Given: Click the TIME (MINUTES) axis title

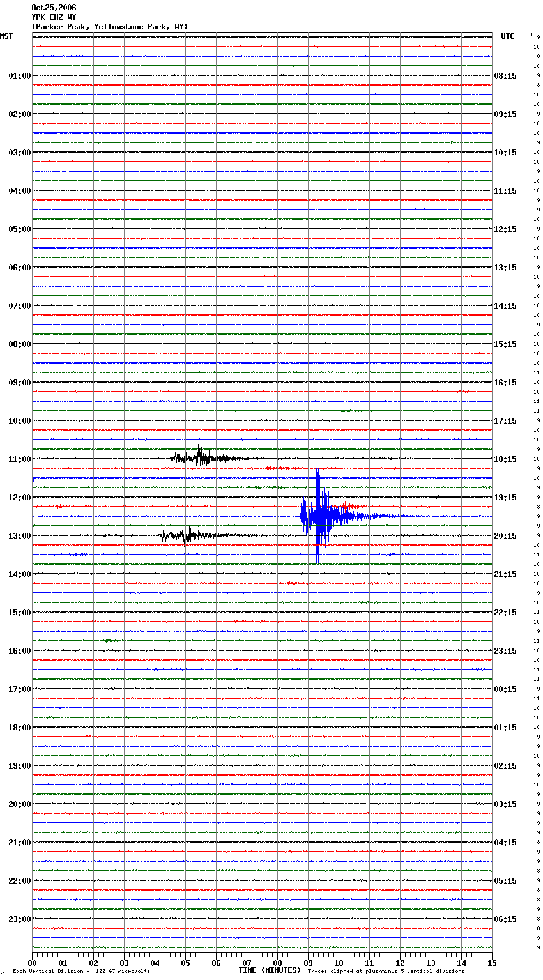Looking at the screenshot, I should (x=270, y=970).
